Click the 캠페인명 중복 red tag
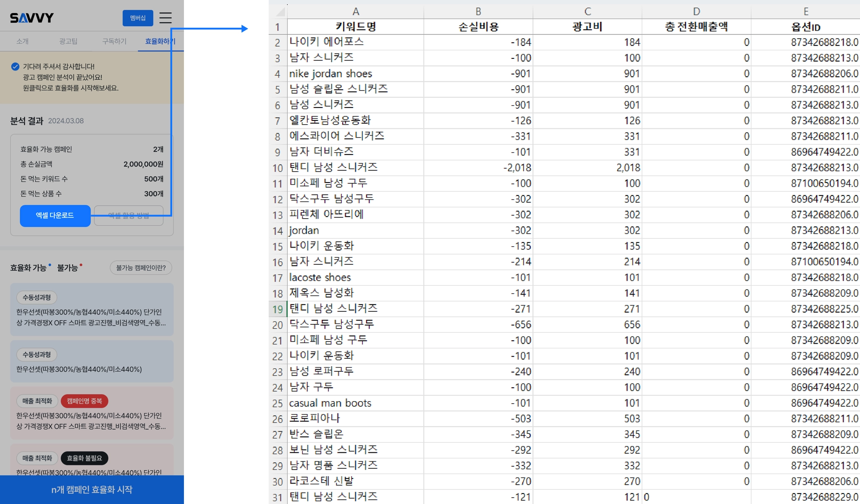860x504 pixels. pos(84,401)
